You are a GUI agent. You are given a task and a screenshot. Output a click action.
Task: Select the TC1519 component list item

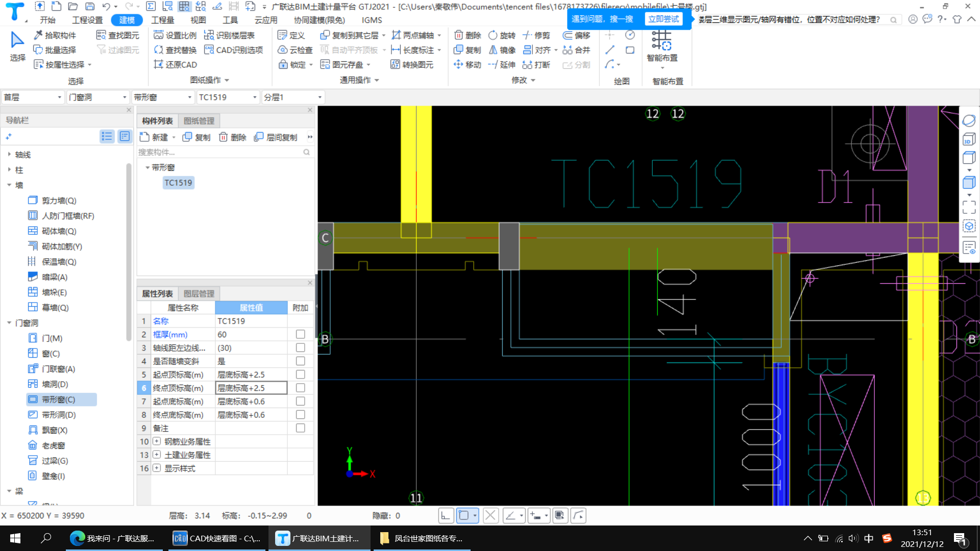tap(178, 183)
